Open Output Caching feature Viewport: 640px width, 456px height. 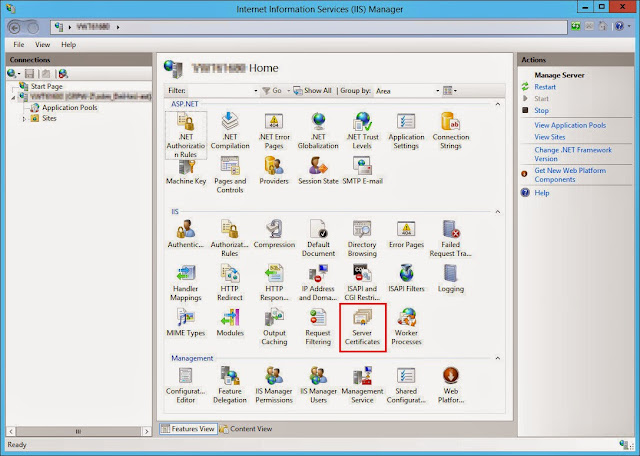[274, 327]
